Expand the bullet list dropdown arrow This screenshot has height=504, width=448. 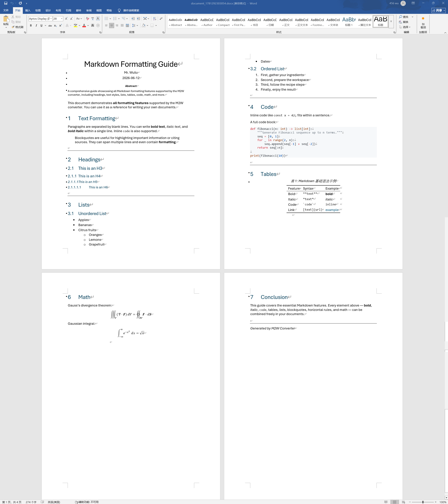pos(110,19)
